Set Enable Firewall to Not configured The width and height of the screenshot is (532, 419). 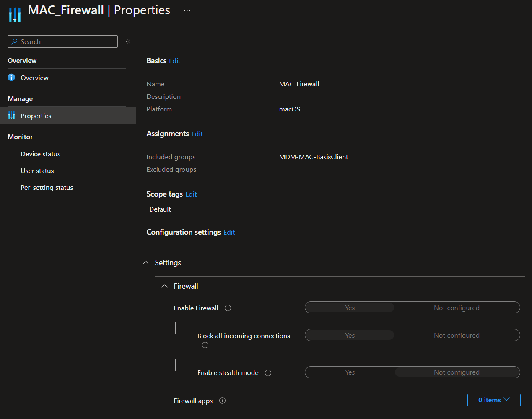[457, 308]
